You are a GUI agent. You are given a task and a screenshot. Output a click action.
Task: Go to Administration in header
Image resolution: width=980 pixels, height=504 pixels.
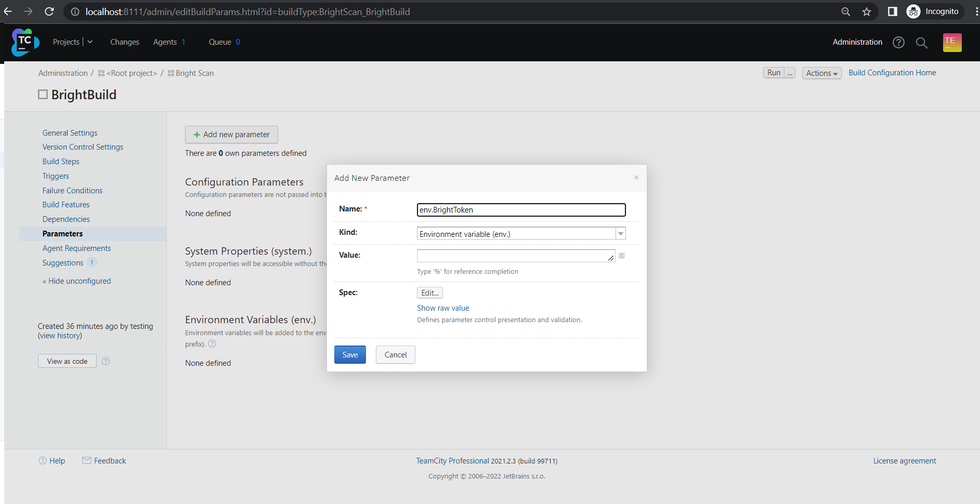857,42
